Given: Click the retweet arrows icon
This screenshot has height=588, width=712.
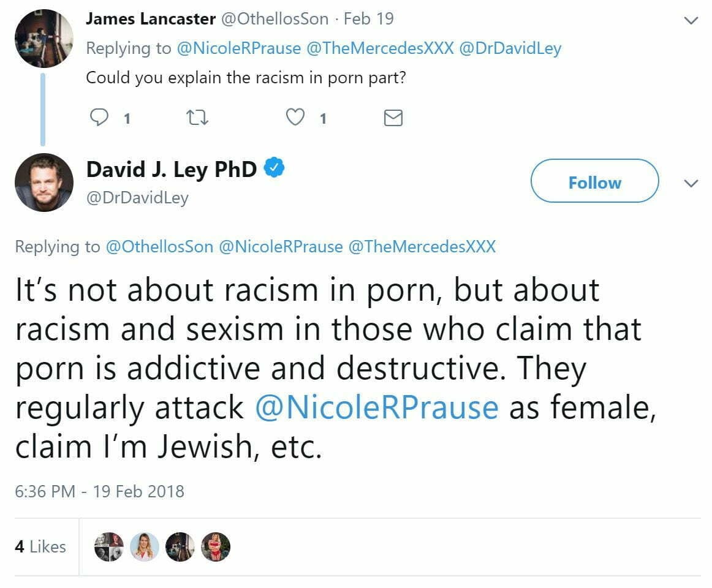Looking at the screenshot, I should 198,117.
